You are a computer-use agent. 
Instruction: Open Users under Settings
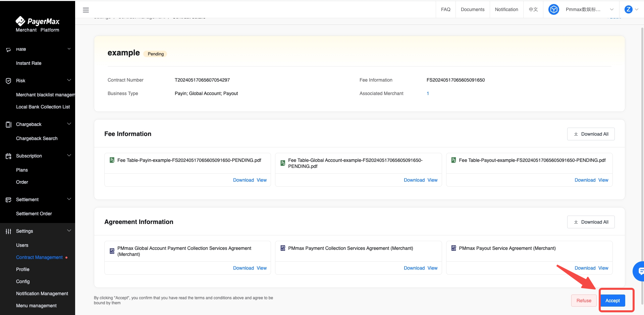click(x=22, y=245)
